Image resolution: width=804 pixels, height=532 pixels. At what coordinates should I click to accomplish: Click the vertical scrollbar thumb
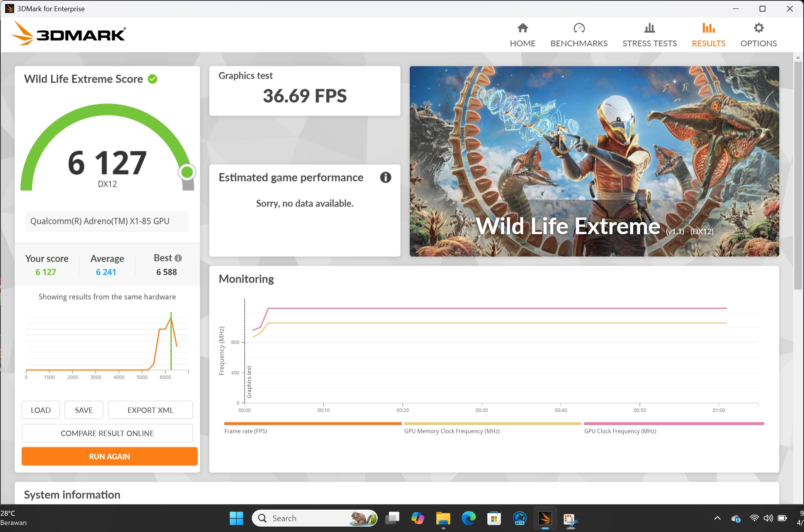tap(798, 176)
